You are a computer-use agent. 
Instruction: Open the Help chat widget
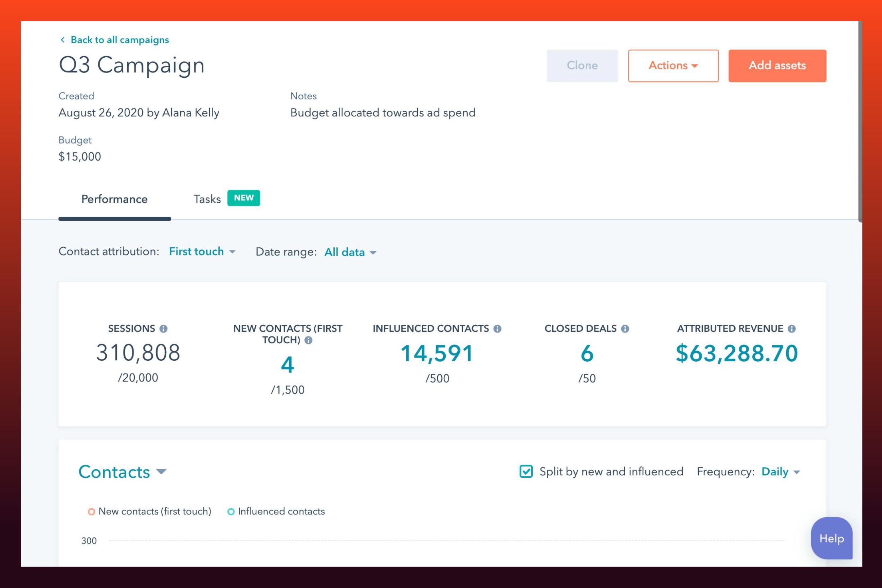coord(832,538)
